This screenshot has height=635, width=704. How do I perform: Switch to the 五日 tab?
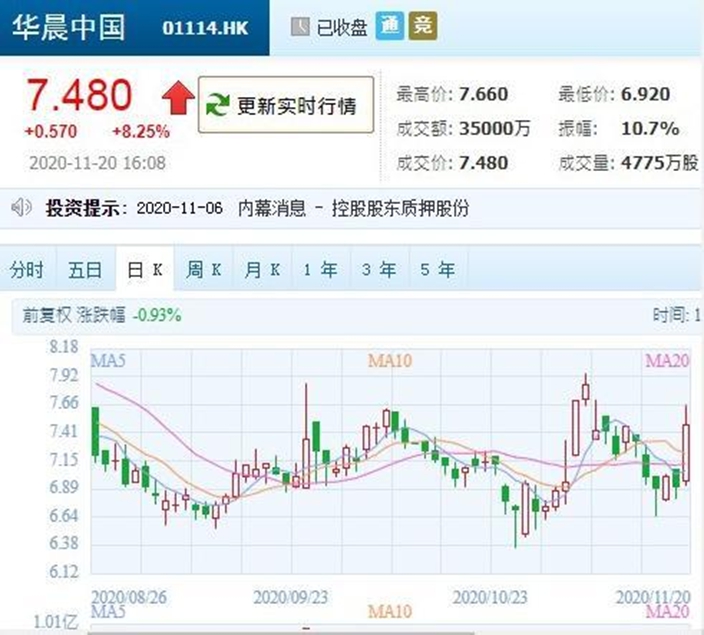coord(85,269)
